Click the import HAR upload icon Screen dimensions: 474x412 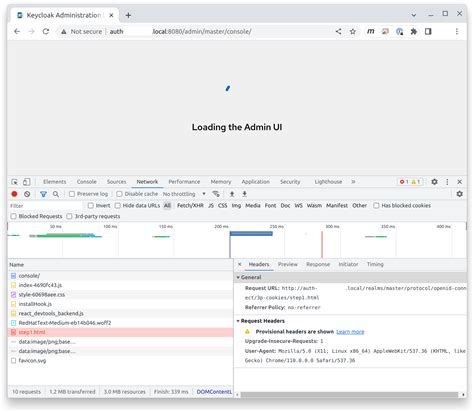coord(232,194)
